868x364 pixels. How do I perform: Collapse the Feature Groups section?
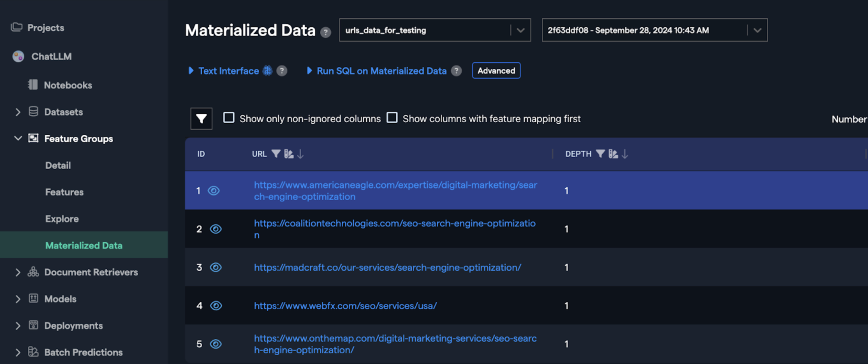(x=17, y=138)
